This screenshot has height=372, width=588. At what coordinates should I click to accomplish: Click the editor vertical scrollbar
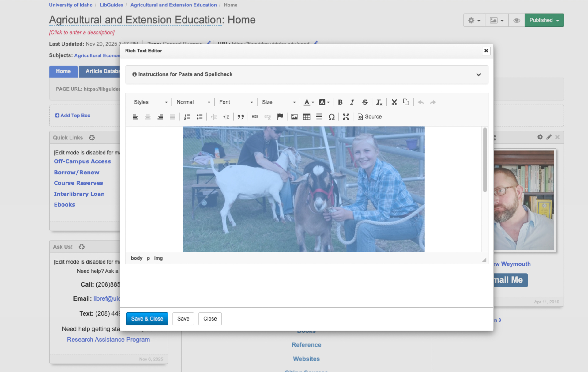tap(485, 160)
